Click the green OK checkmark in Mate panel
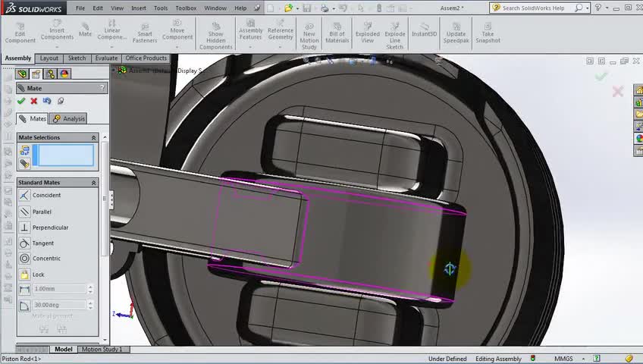This screenshot has height=364, width=643. point(21,101)
